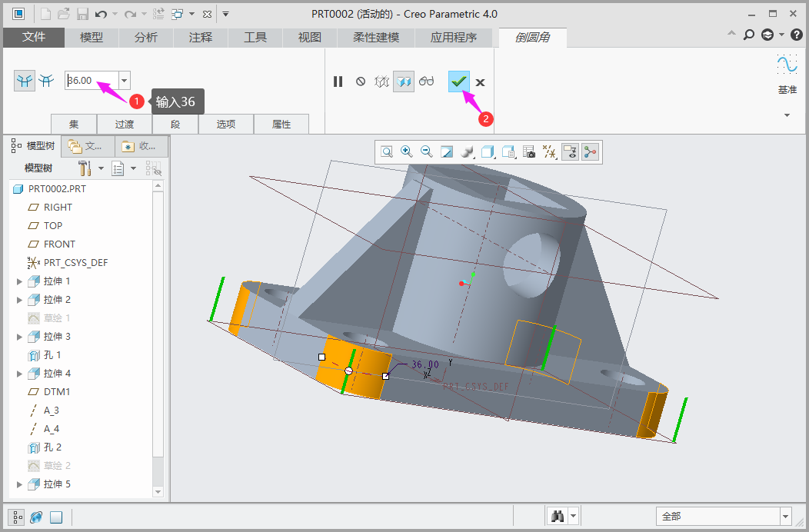Expand the 拉伸 1 feature node
809x532 pixels.
19,281
